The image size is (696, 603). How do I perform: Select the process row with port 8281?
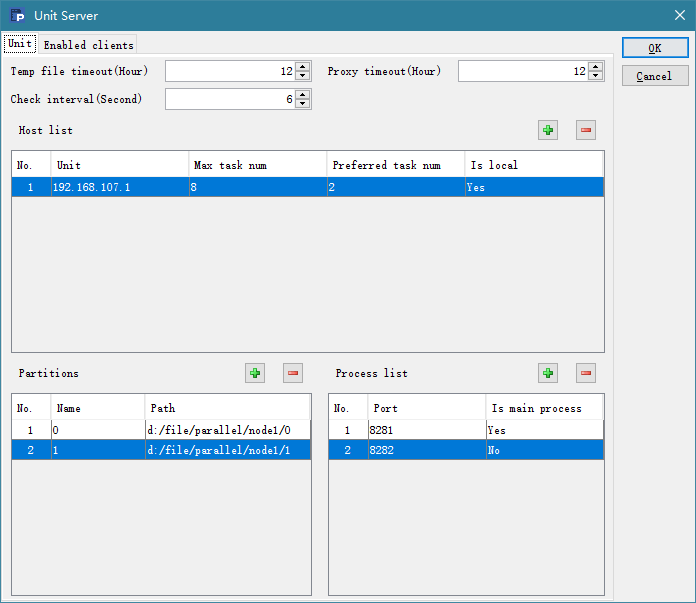420,430
